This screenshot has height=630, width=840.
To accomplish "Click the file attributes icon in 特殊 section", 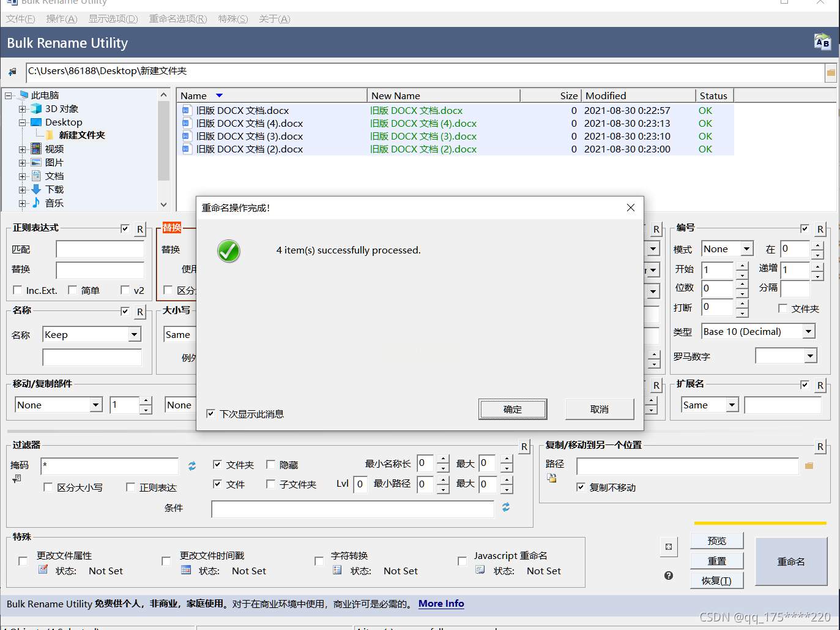I will point(43,570).
